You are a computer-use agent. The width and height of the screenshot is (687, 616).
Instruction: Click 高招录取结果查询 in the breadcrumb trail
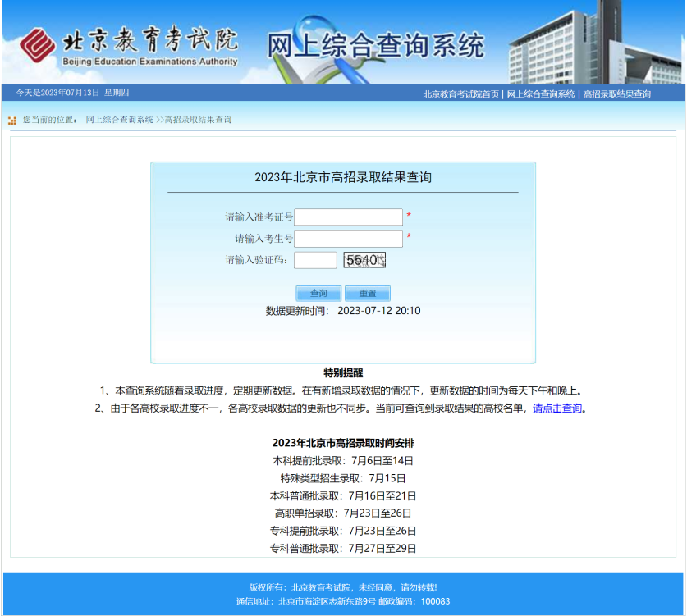[x=195, y=119]
